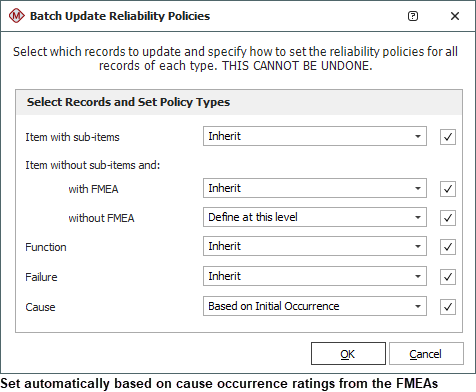The height and width of the screenshot is (392, 476).
Task: Click the red M application icon
Action: pos(16,16)
